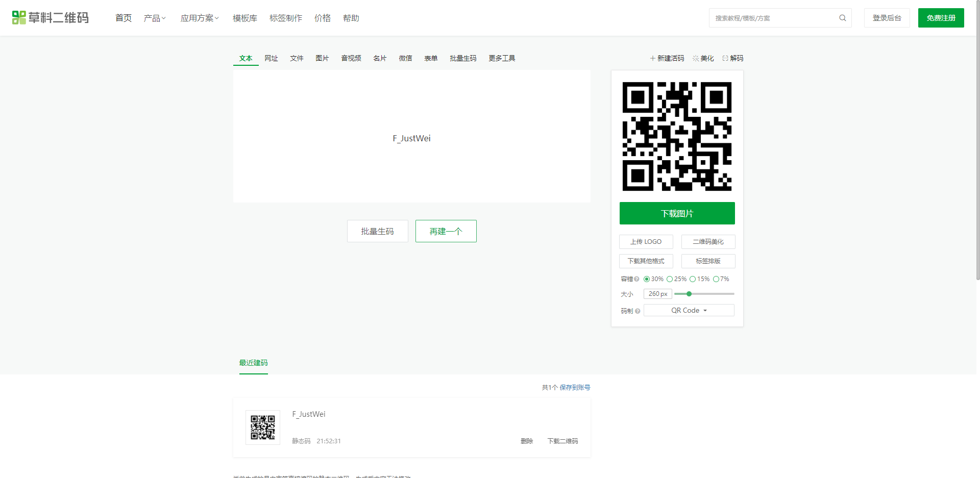
Task: Open 标签制作 page
Action: click(x=286, y=18)
